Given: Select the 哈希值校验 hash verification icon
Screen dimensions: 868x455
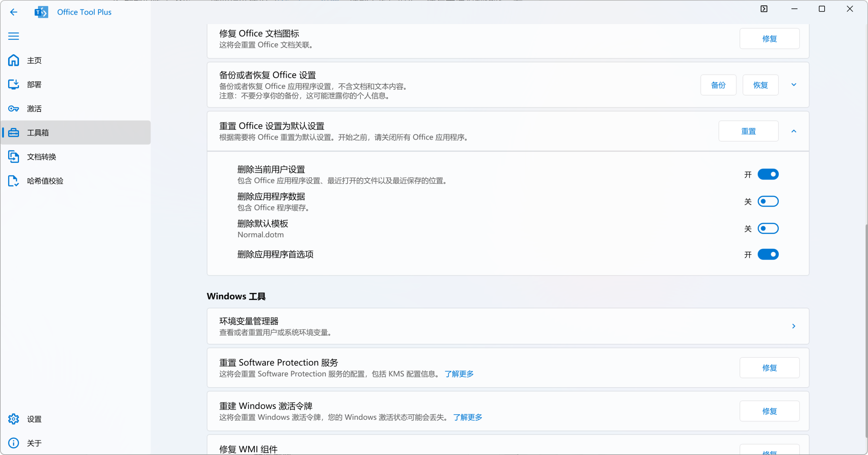Looking at the screenshot, I should pos(13,181).
